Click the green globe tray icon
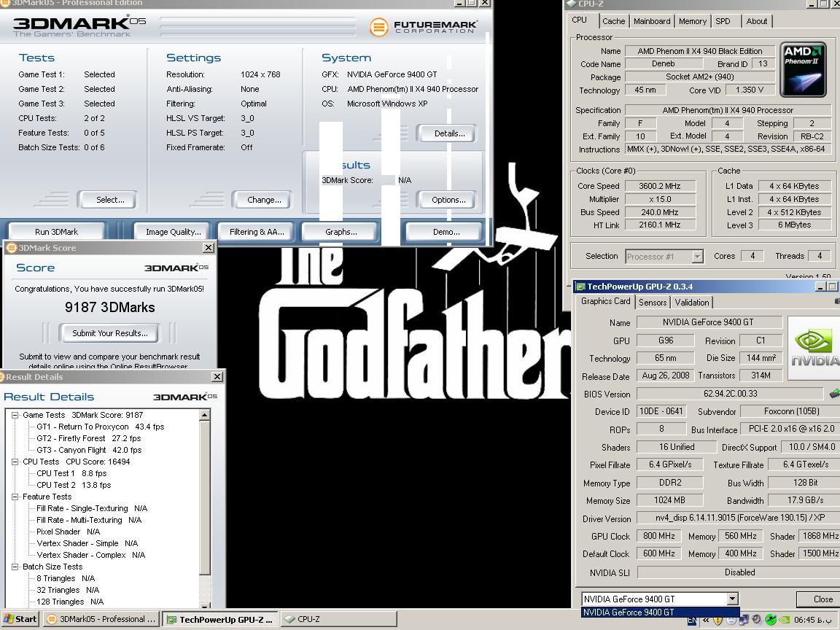The height and width of the screenshot is (630, 840). (770, 619)
